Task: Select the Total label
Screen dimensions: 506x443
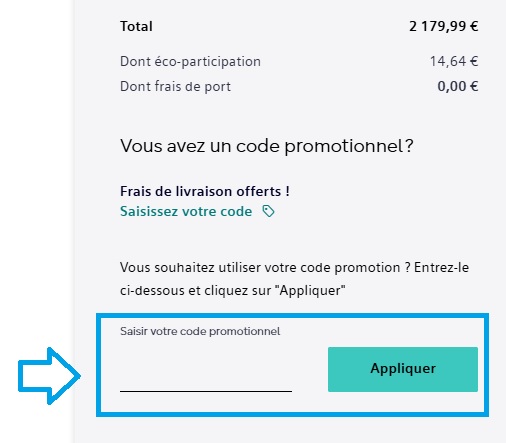Action: pyautogui.click(x=136, y=26)
